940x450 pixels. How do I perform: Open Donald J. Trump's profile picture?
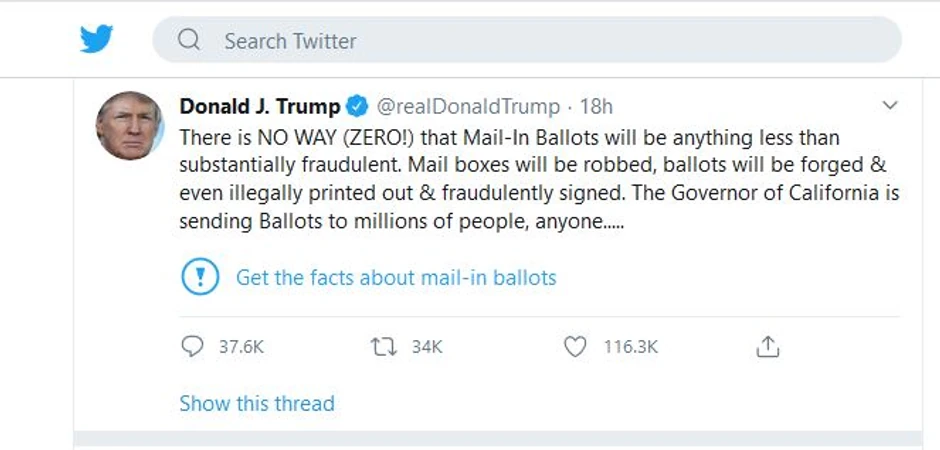(x=129, y=125)
